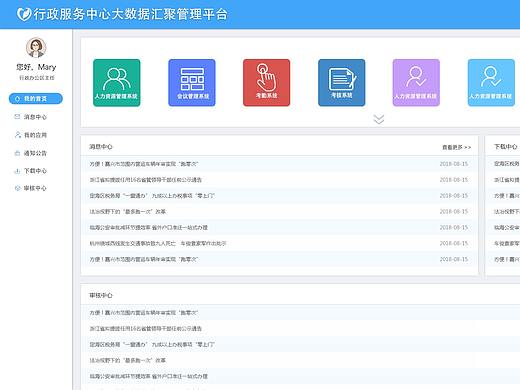The width and height of the screenshot is (520, 390).
Task: Click the 2018-08-15 date on 杭州绕城西线 row
Action: tap(454, 243)
